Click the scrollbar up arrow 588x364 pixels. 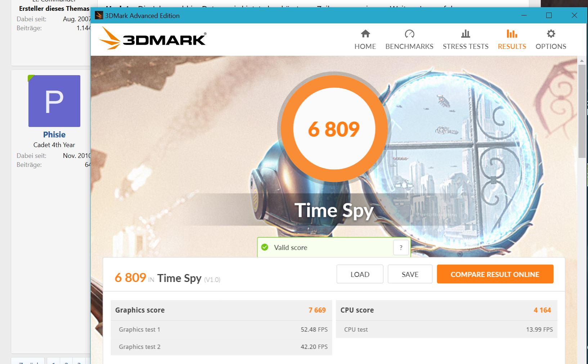(x=582, y=60)
